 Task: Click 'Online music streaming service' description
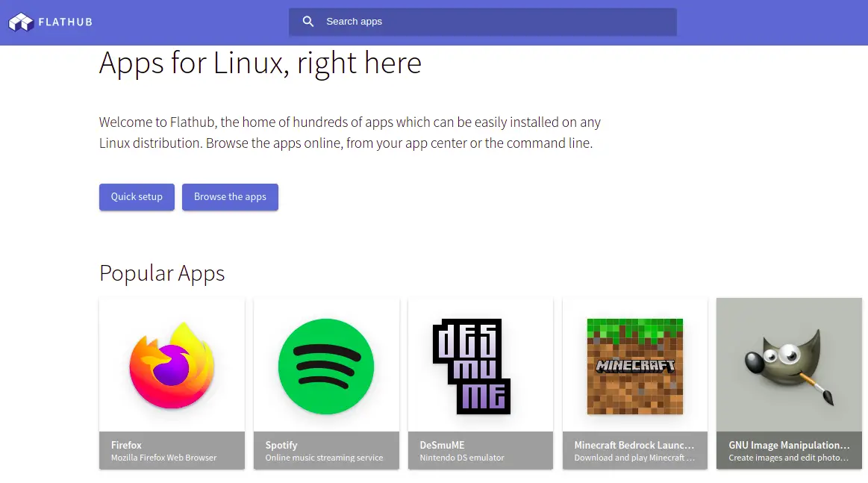(x=324, y=458)
